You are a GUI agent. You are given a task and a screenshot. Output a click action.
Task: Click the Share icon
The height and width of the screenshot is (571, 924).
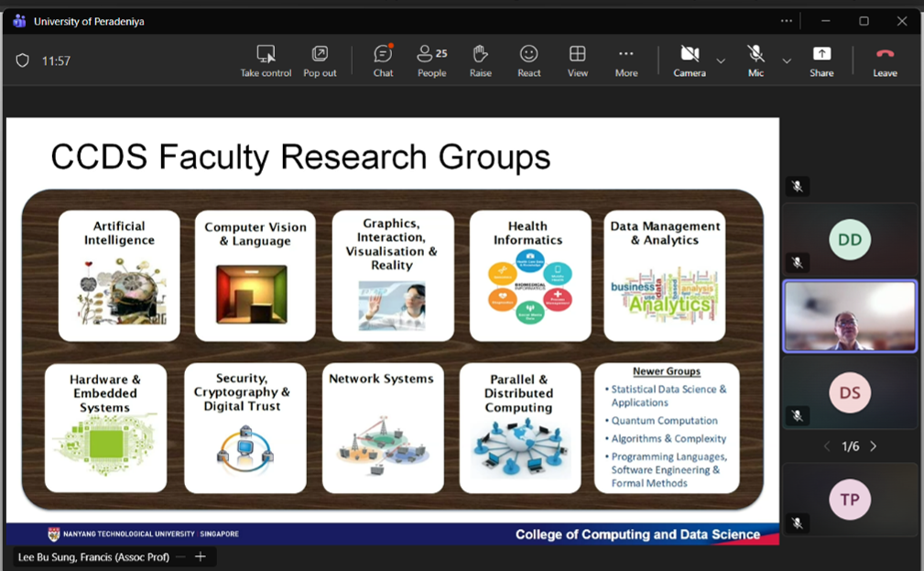pos(821,60)
